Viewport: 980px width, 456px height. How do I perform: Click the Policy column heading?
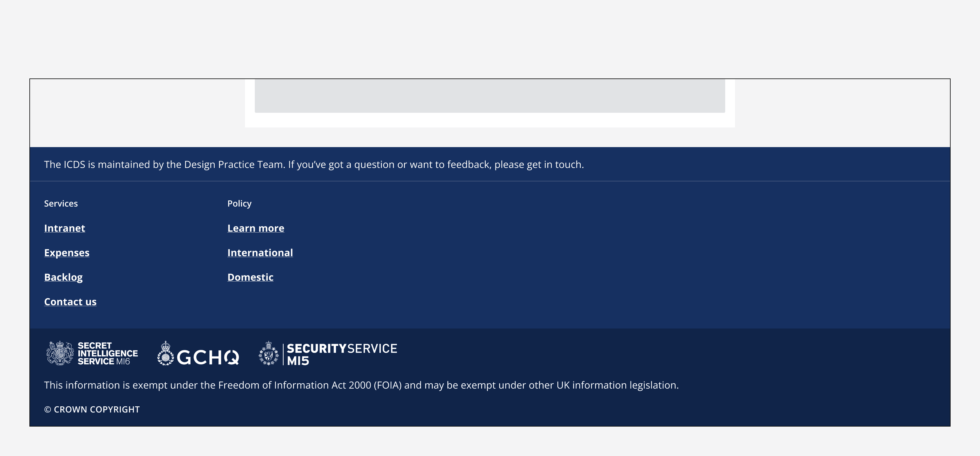click(239, 204)
